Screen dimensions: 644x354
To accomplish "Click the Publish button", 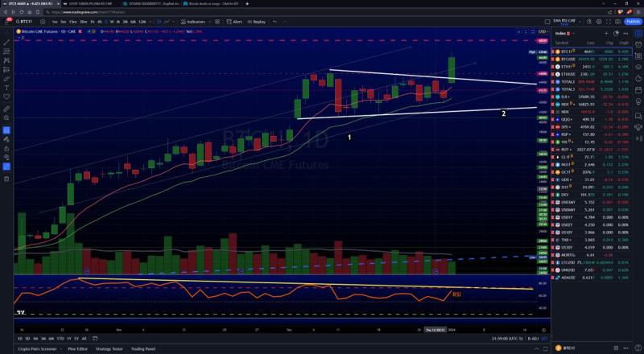I will (x=633, y=22).
